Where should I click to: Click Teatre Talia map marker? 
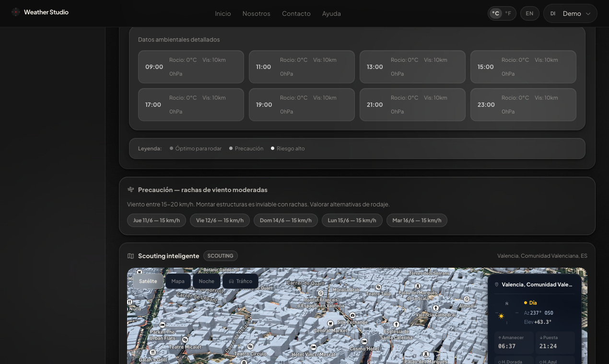point(379,287)
